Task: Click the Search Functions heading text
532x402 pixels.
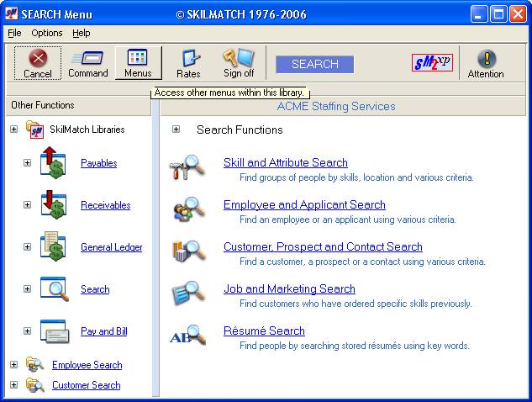Action: pyautogui.click(x=240, y=130)
